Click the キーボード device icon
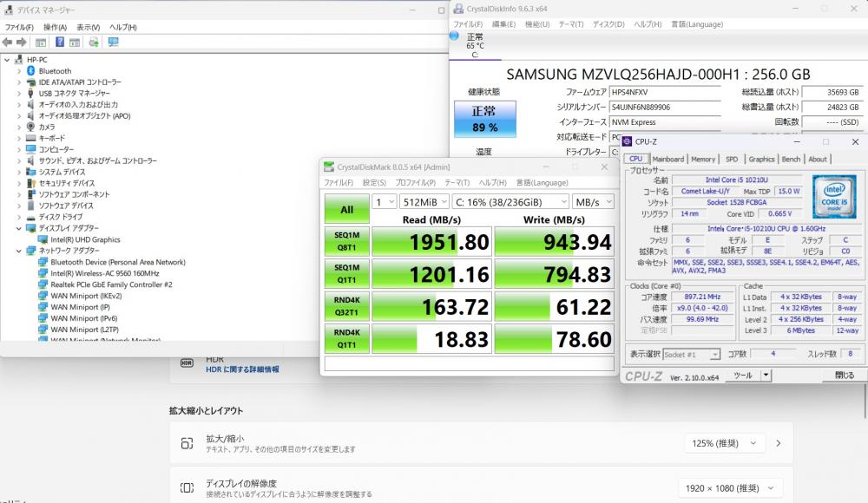Image resolution: width=868 pixels, height=503 pixels. tap(31, 138)
